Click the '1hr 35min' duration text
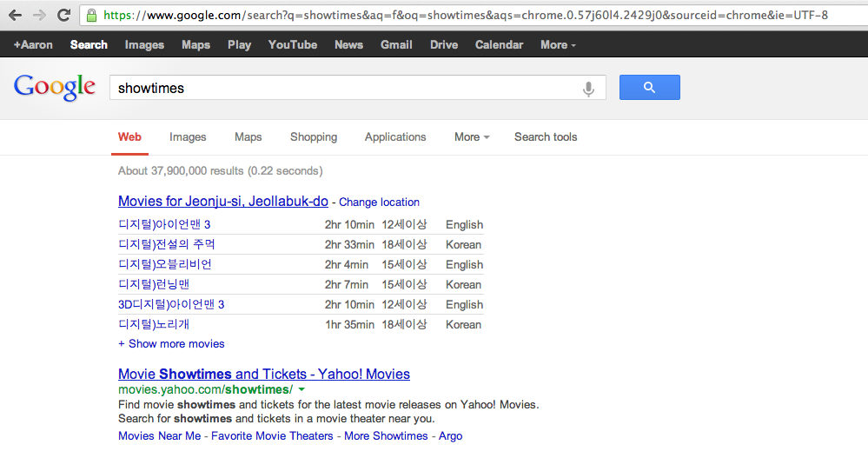Viewport: 868px width, 458px height. 349,324
